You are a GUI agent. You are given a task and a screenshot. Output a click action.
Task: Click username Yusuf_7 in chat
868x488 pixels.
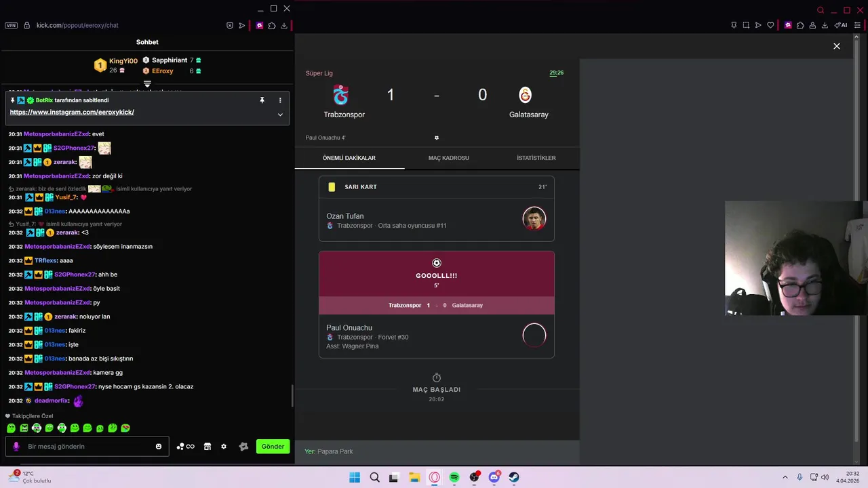pos(66,197)
